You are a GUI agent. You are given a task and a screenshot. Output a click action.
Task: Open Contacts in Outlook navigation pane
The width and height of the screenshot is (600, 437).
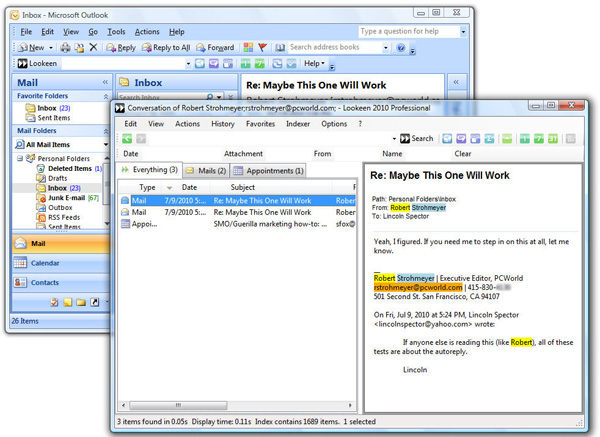(x=61, y=282)
